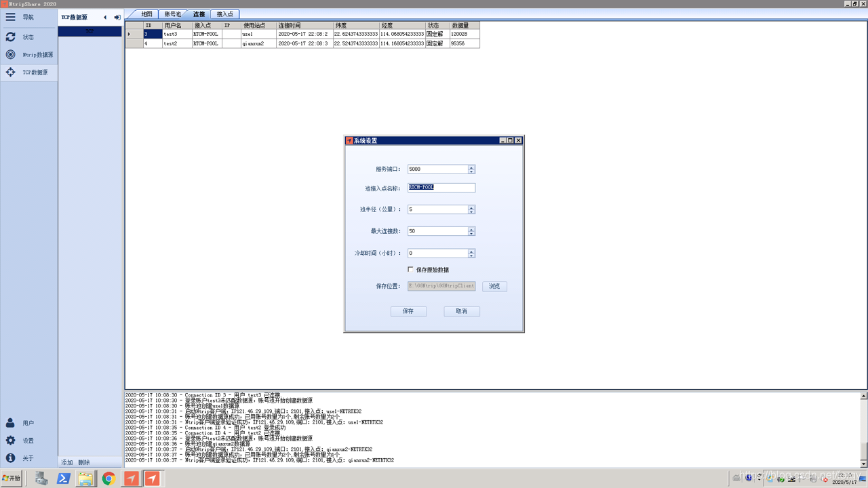Click the login arrow icon in TCP数据源 header
This screenshot has width=868, height=488.
click(117, 18)
